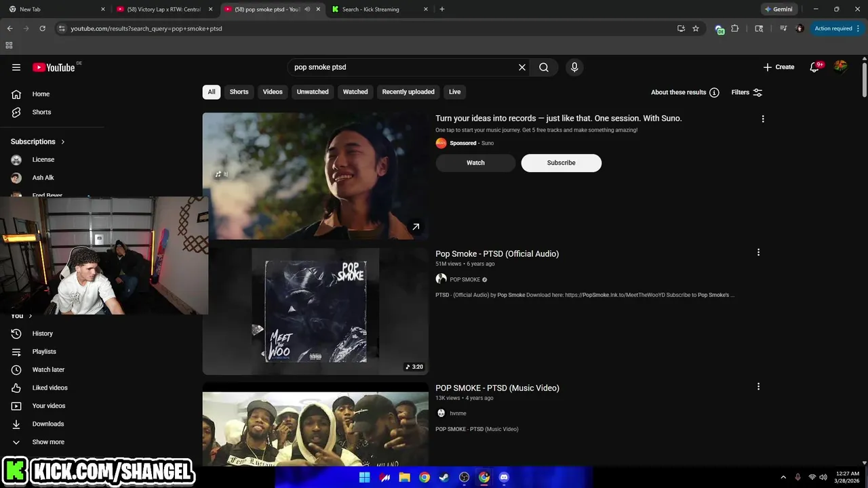Open the Suno sponsored ad thumbnail
This screenshot has height=488, width=868.
(x=315, y=176)
